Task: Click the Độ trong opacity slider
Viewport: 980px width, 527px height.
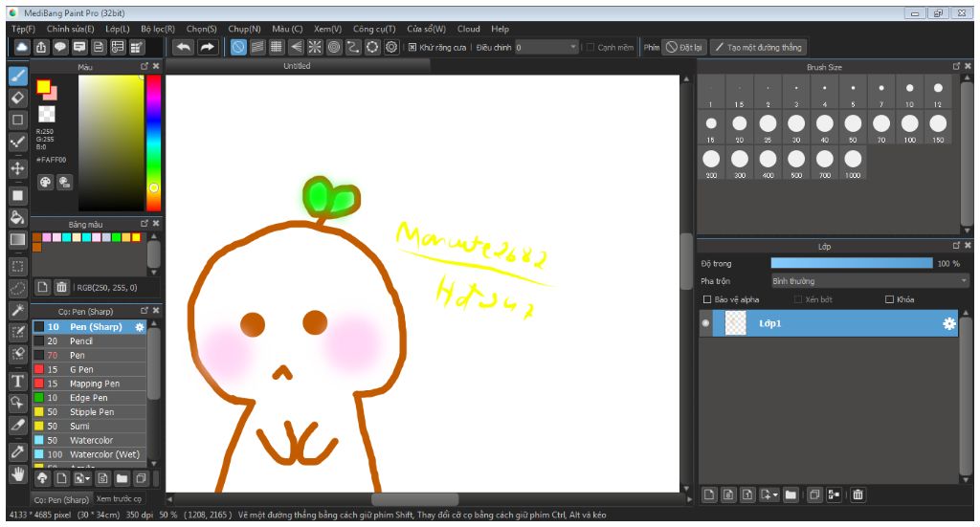Action: click(x=851, y=264)
